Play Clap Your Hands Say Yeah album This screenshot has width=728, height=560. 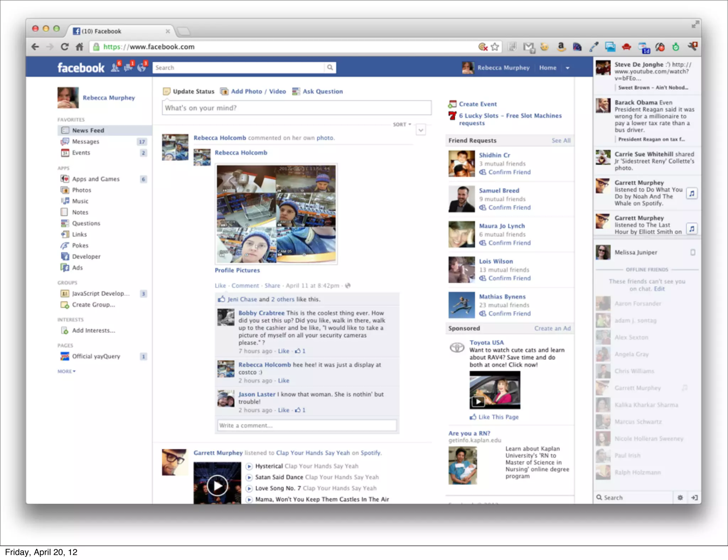(217, 485)
